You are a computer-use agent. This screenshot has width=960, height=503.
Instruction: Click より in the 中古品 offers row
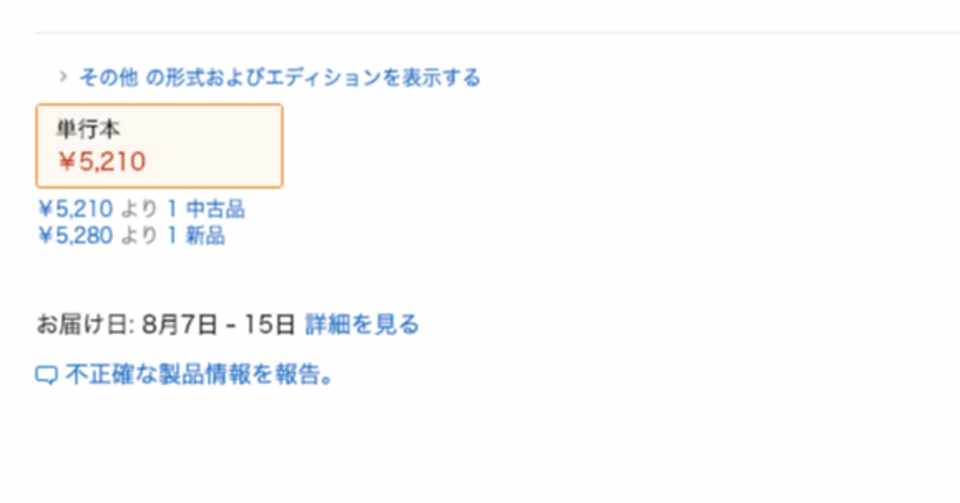click(x=140, y=209)
